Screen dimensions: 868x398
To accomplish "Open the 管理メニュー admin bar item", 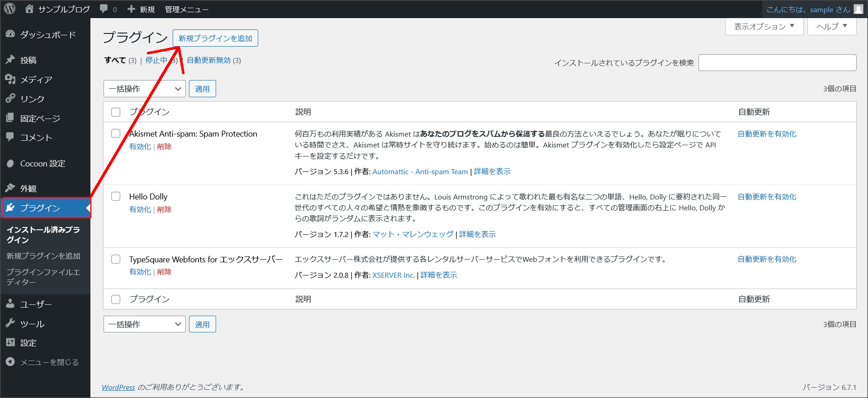I will pyautogui.click(x=186, y=9).
